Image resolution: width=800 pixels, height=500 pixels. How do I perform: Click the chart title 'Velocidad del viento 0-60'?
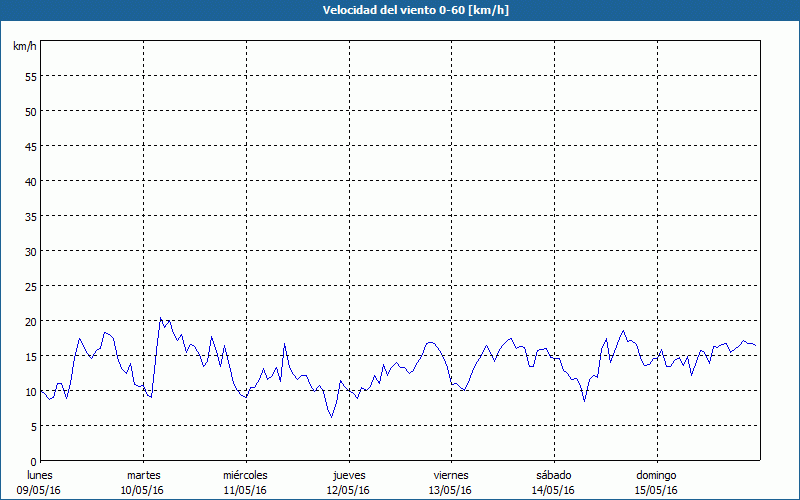tap(399, 11)
